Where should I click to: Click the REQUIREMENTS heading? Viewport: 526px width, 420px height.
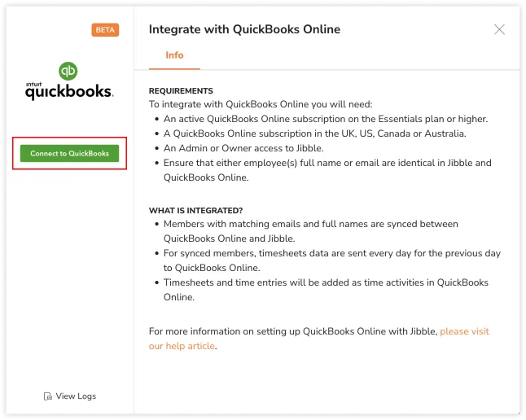[181, 91]
